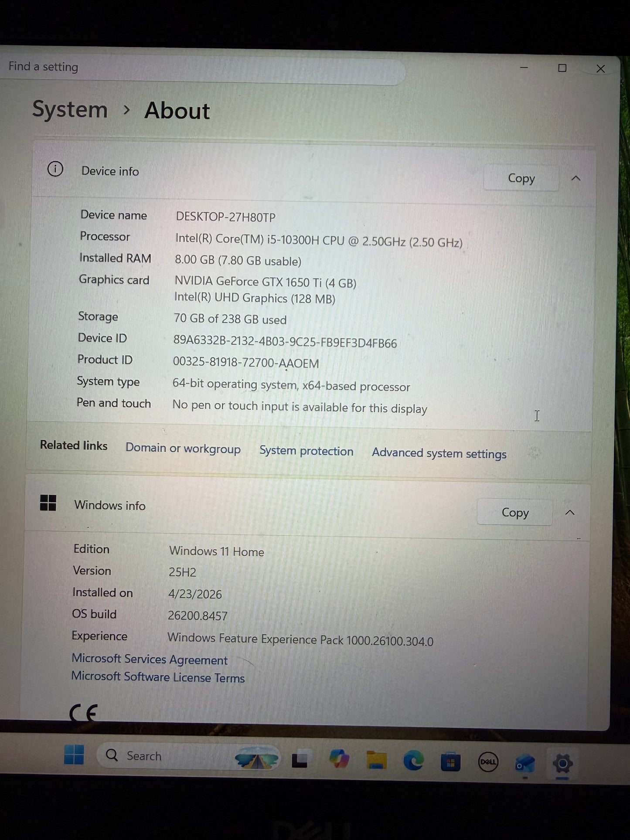Image resolution: width=630 pixels, height=840 pixels.
Task: Select installed on date 4/23/2026
Action: click(x=195, y=594)
